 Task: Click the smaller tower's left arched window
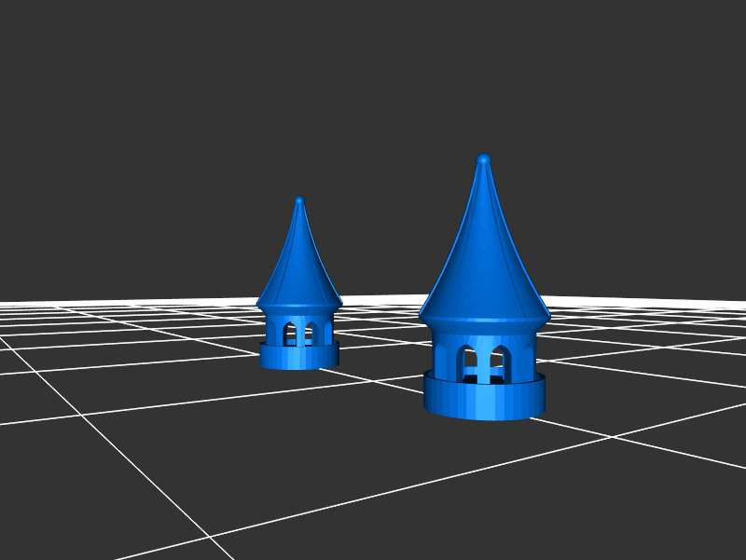[x=289, y=331]
